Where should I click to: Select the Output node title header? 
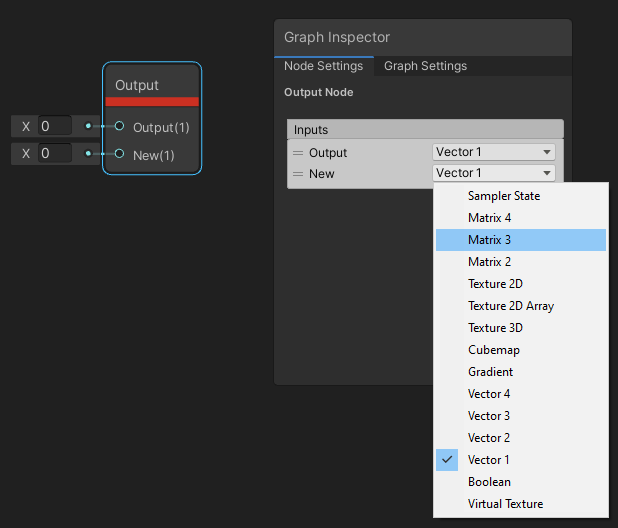tap(137, 85)
